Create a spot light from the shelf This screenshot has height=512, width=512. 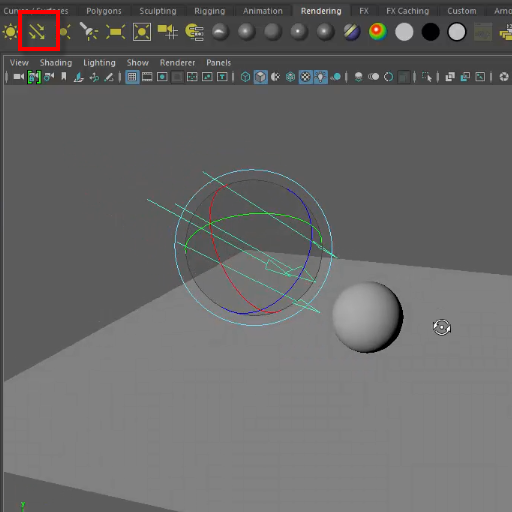(x=89, y=32)
